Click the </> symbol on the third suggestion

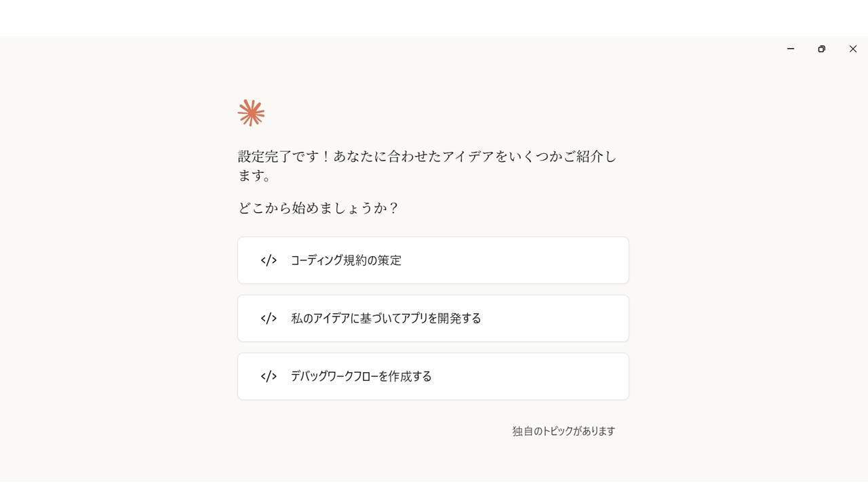pyautogui.click(x=269, y=376)
